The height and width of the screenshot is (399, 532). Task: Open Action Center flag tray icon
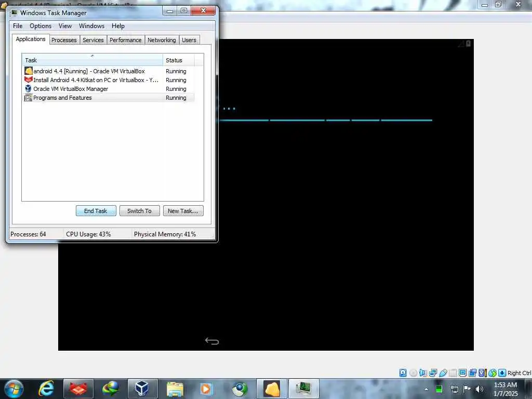(x=467, y=389)
